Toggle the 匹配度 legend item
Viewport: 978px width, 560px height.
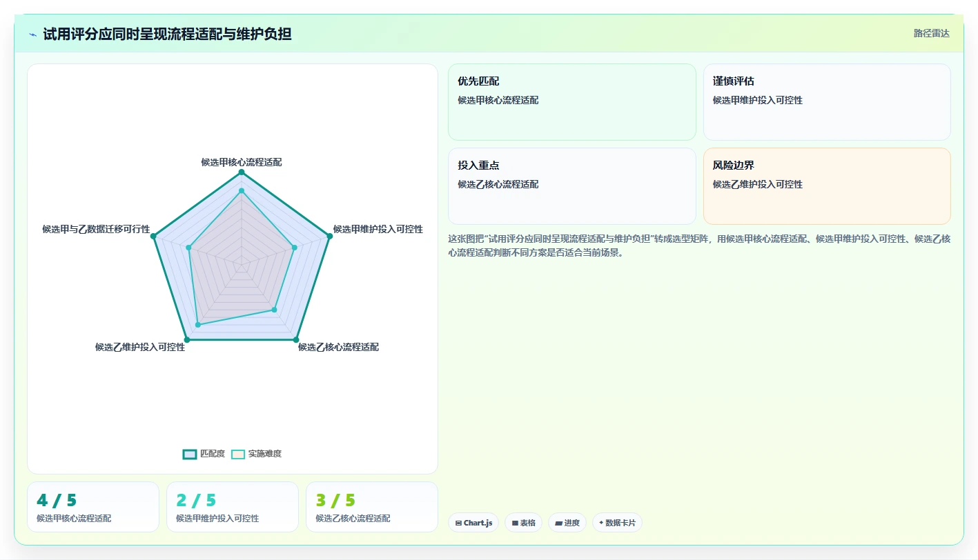click(204, 454)
